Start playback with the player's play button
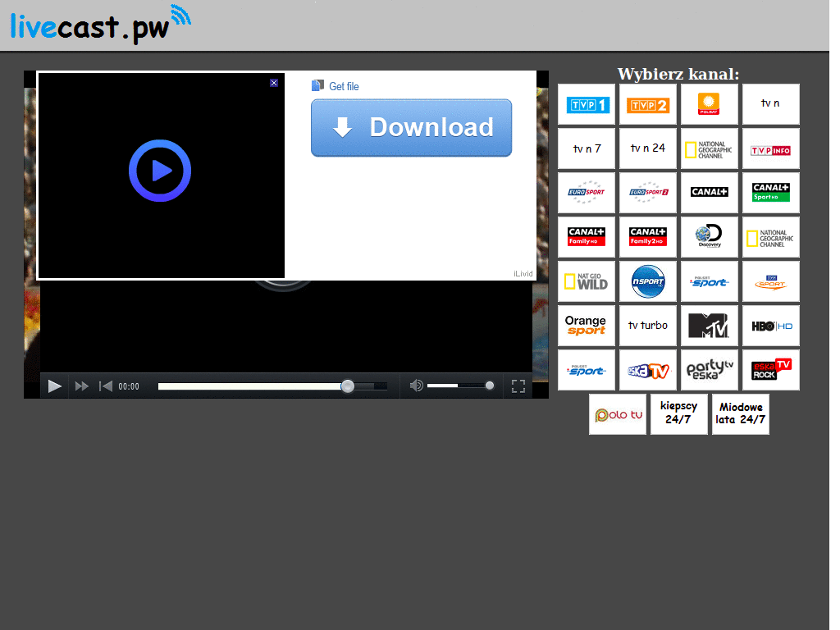Screen dimensions: 840x630 coord(55,386)
